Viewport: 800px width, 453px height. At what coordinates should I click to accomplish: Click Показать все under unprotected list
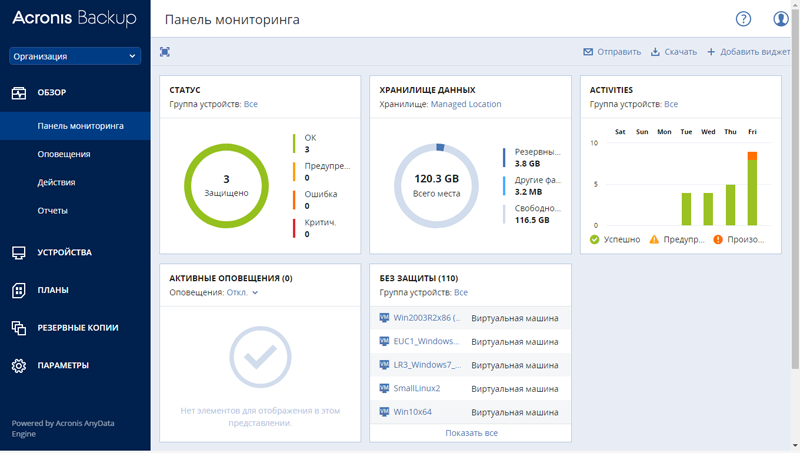(471, 433)
